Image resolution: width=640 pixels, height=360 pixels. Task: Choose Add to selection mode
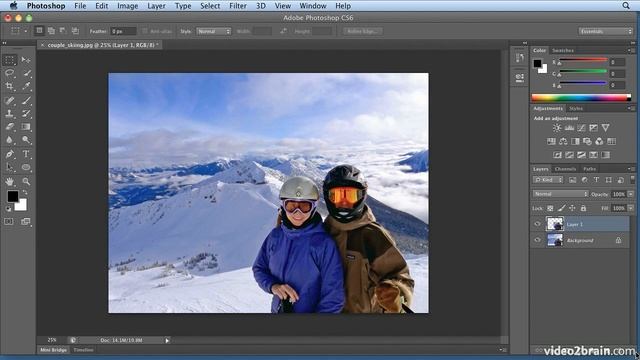pos(51,31)
